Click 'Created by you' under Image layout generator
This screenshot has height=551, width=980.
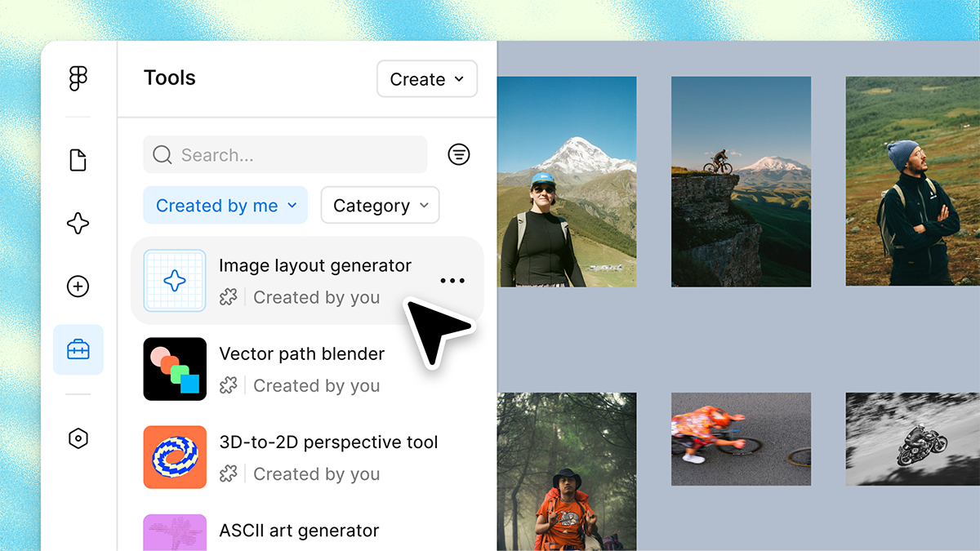coord(317,297)
